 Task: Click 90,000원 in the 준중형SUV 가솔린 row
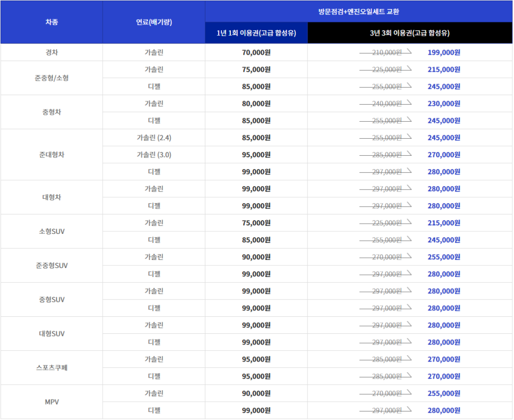(256, 257)
